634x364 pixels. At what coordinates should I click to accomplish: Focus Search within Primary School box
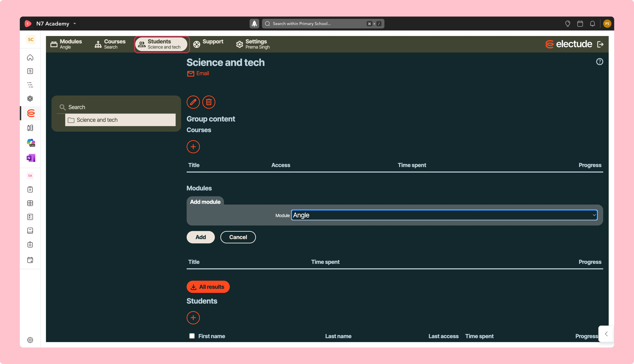[x=323, y=24]
